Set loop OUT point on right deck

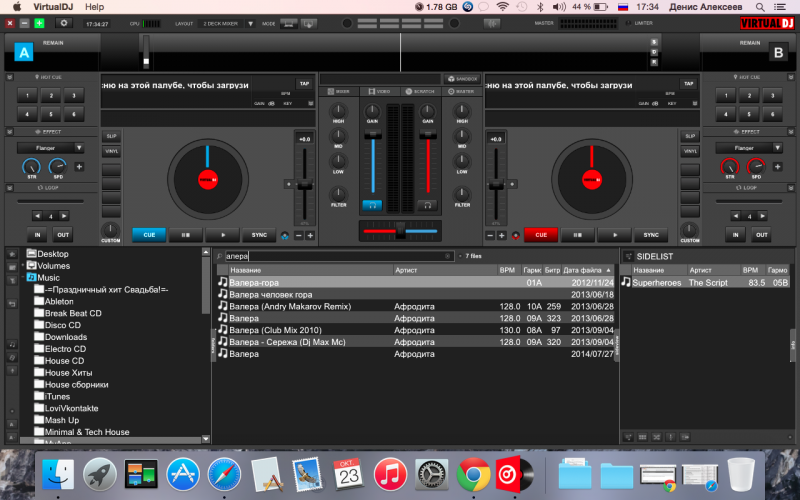[761, 235]
